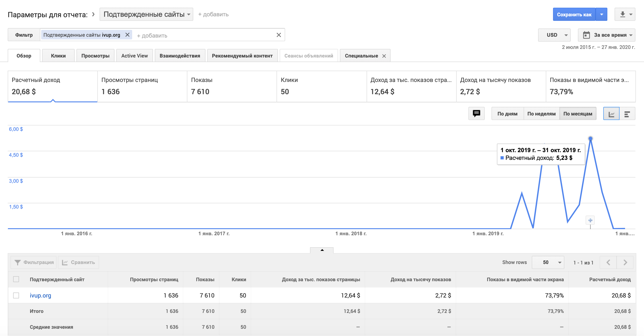Switch to line chart view icon
644x336 pixels.
[611, 114]
